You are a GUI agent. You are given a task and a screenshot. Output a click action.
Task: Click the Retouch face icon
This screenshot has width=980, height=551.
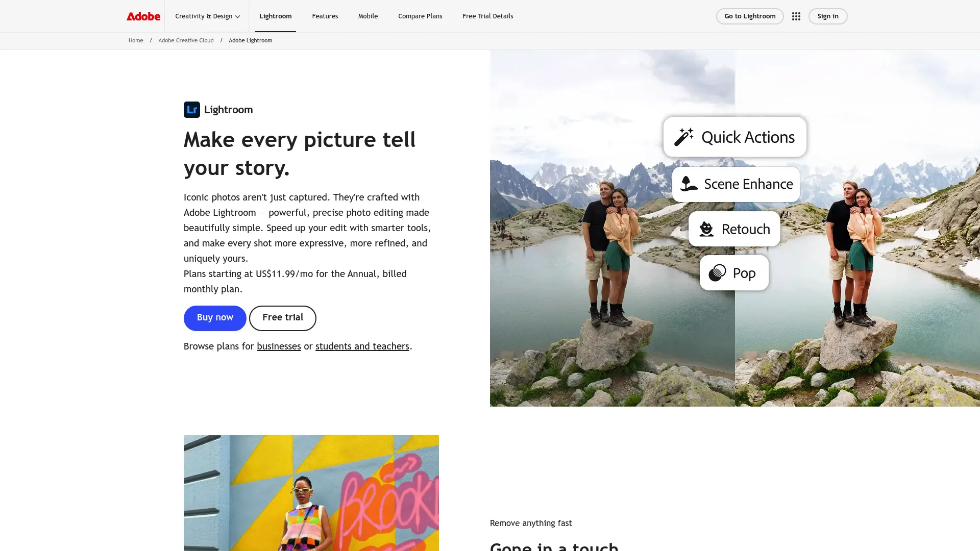706,229
